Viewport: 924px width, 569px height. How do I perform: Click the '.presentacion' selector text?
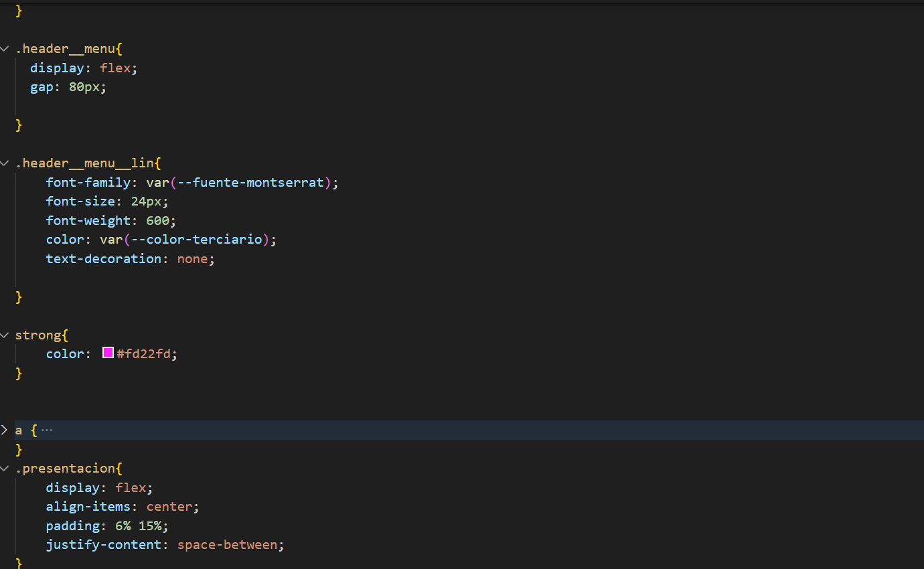[x=65, y=469]
